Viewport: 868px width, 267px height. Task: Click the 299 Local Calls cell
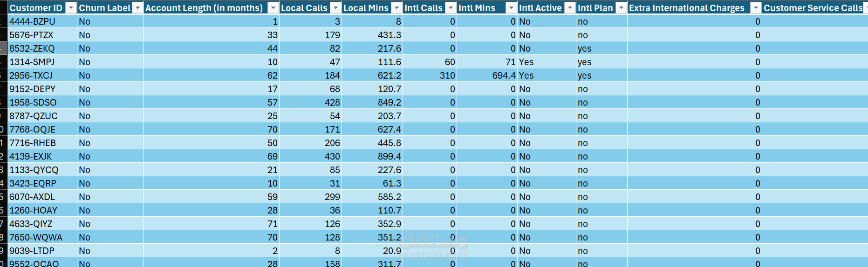tap(310, 197)
